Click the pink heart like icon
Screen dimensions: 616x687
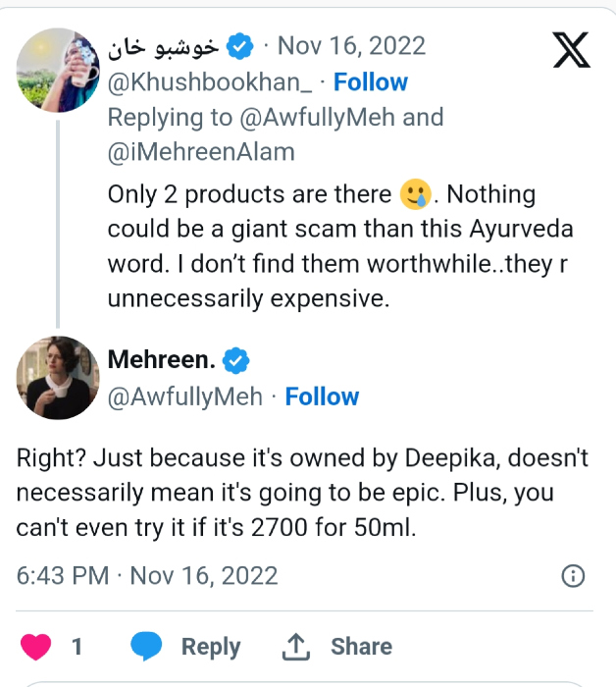point(36,647)
